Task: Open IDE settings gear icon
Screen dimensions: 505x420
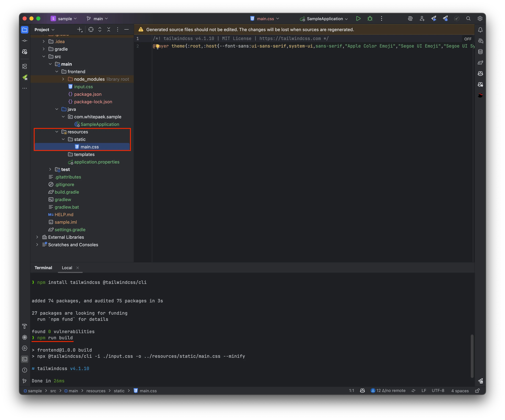Action: (480, 18)
